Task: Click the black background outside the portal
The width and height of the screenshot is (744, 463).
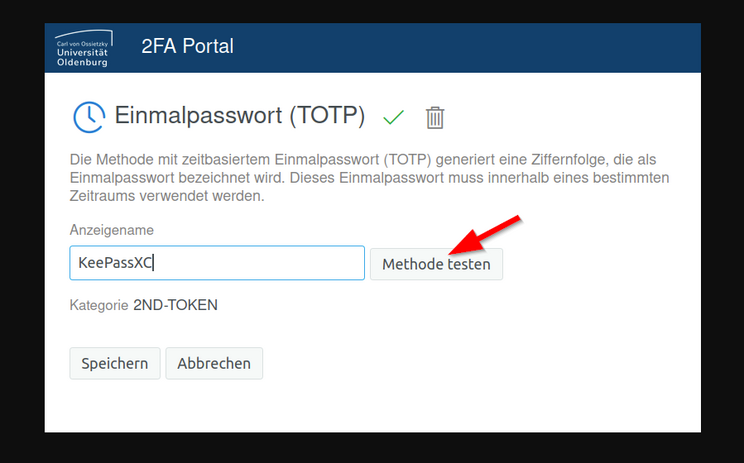Action: (x=22, y=250)
